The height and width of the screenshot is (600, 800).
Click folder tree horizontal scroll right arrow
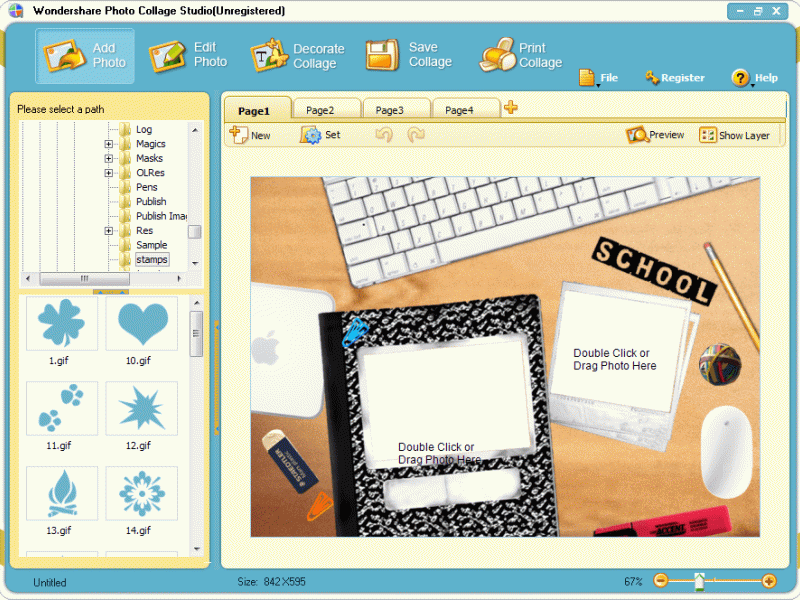click(179, 279)
